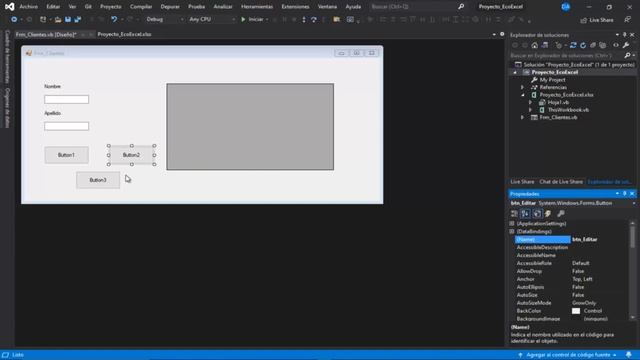Open the Proyecto menu
The width and height of the screenshot is (640, 360).
pyautogui.click(x=111, y=7)
